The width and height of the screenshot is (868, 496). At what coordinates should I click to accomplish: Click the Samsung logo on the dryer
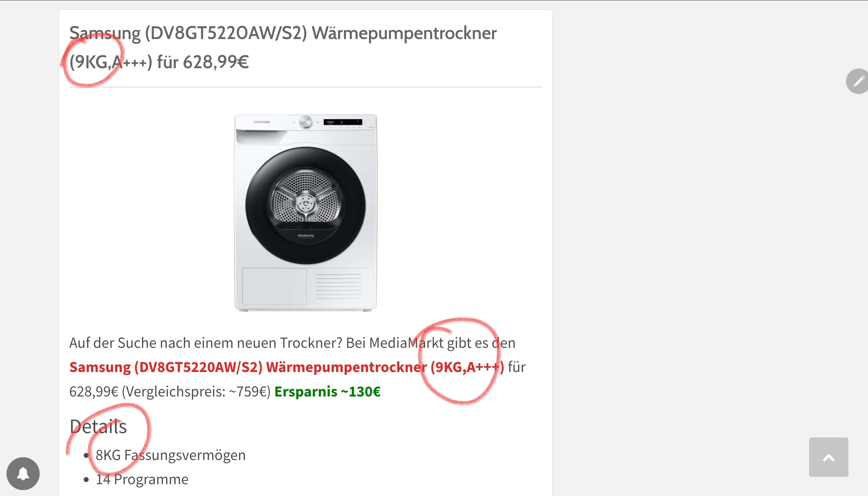point(262,122)
